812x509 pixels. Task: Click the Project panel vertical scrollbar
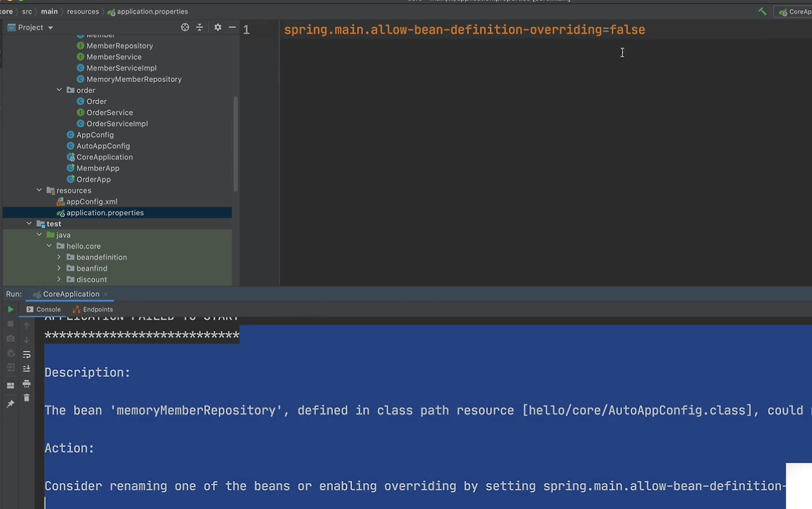tap(236, 144)
